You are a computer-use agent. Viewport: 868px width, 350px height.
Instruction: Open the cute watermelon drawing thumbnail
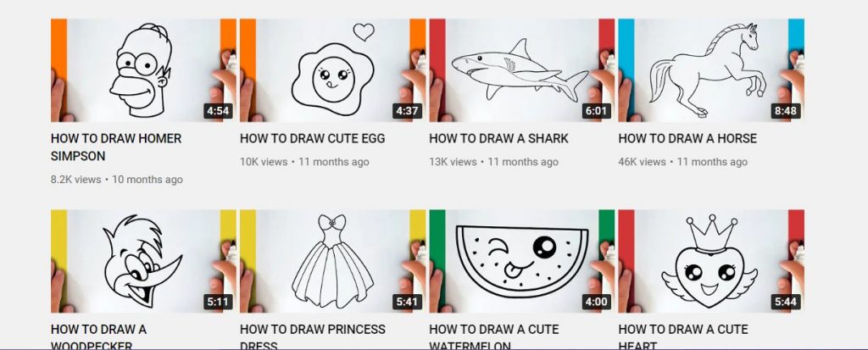coord(522,261)
